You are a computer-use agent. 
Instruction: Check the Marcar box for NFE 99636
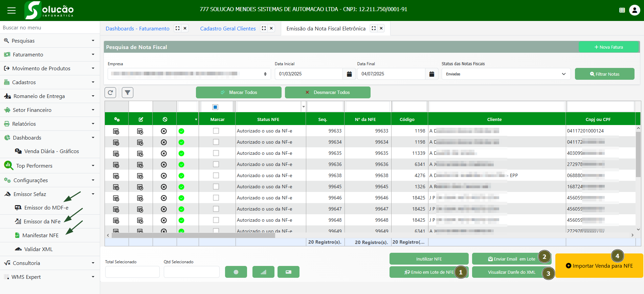[x=216, y=164]
